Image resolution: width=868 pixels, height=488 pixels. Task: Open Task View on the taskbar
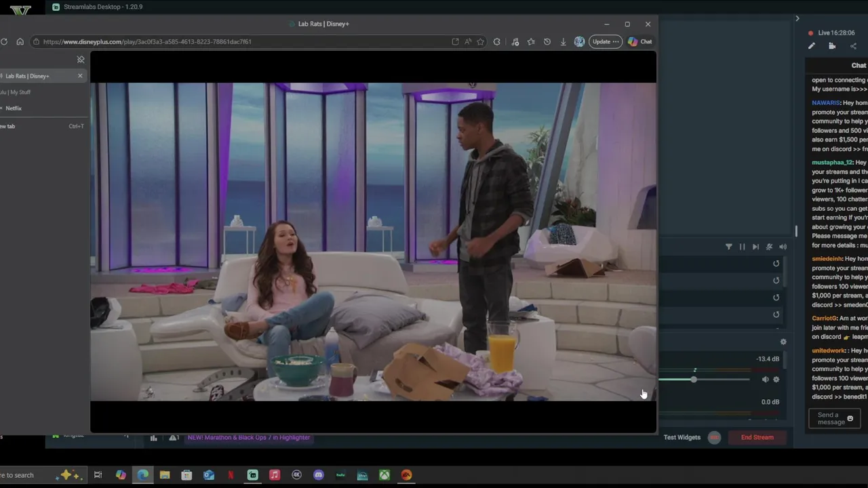click(x=98, y=475)
